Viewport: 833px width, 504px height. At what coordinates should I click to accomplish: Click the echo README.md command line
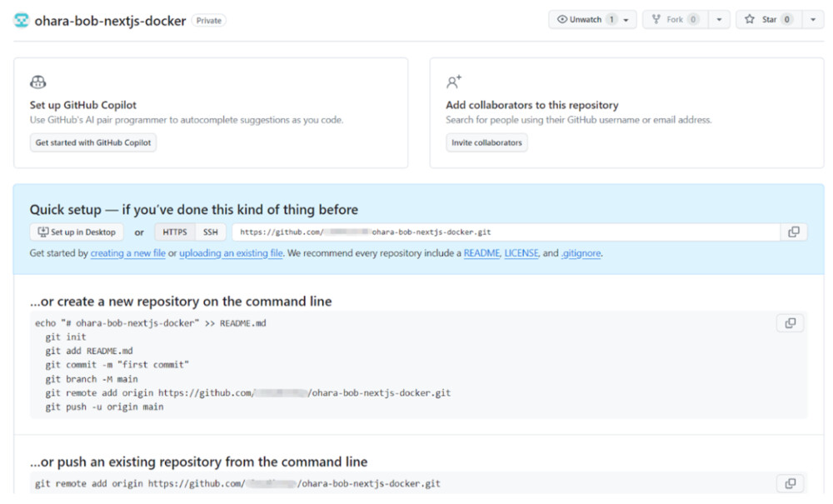(150, 323)
